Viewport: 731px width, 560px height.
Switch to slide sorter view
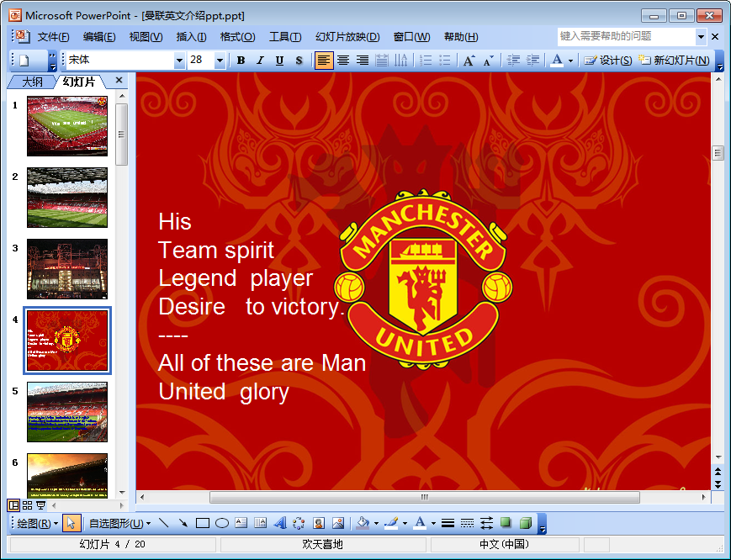(x=28, y=505)
